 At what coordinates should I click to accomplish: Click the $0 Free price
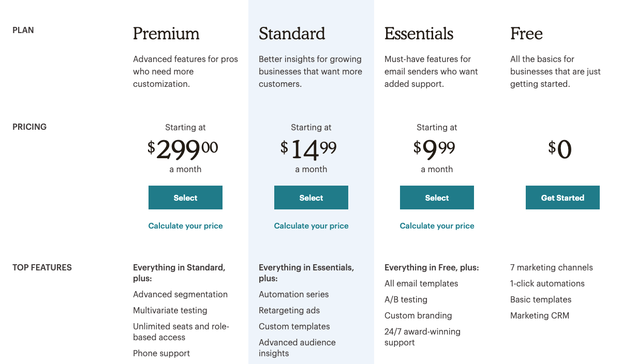coord(560,149)
